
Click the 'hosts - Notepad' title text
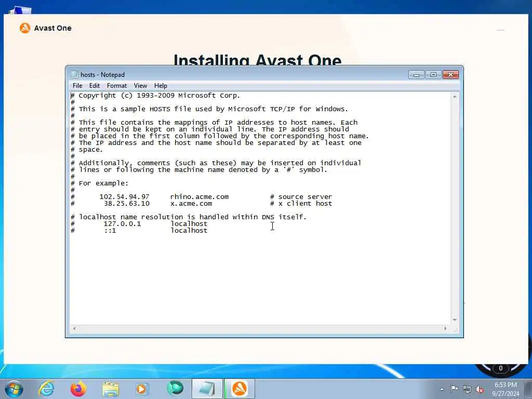tap(102, 75)
